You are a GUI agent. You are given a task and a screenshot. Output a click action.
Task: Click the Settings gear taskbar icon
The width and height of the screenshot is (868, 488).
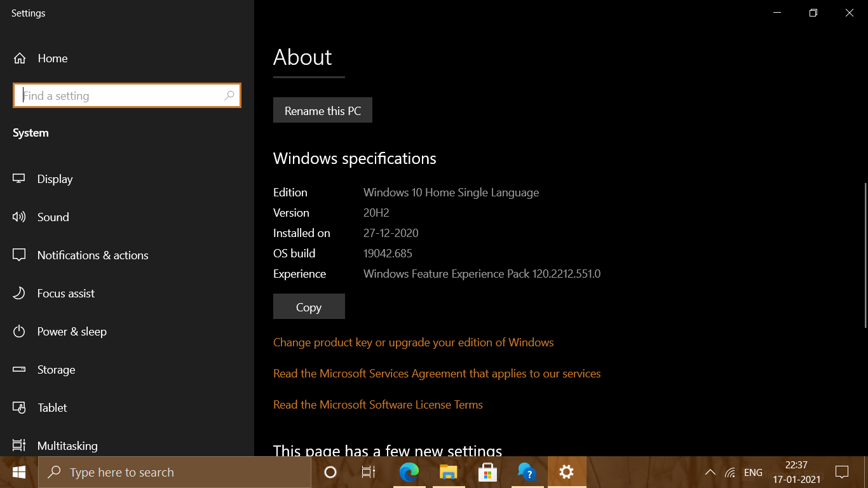point(566,472)
